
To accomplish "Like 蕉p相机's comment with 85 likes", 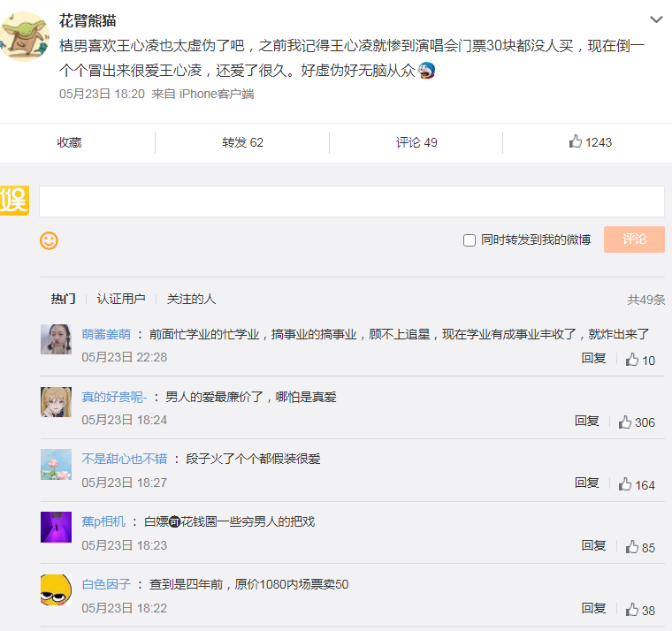I will [640, 547].
